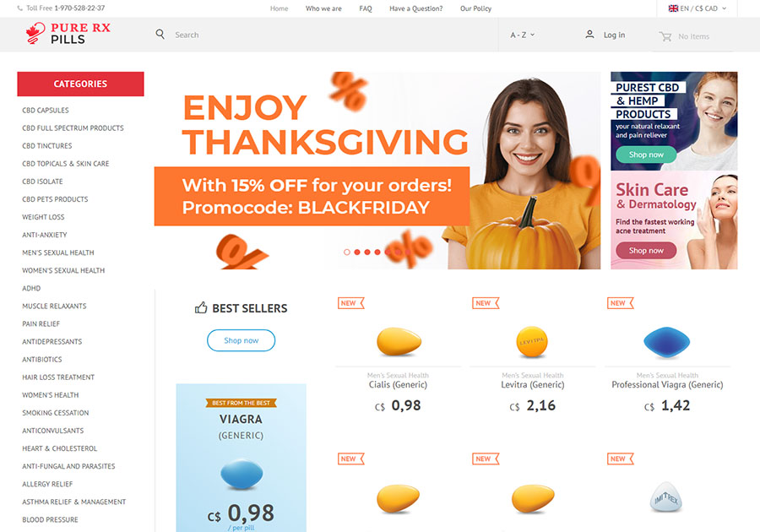The image size is (760, 532).
Task: Click the Levitra pill image
Action: 532,342
